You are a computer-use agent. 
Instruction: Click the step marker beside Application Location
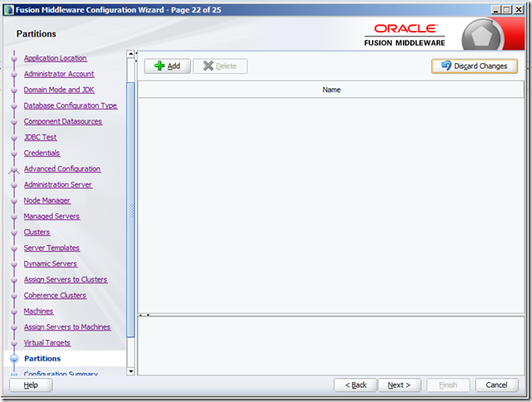(x=14, y=58)
